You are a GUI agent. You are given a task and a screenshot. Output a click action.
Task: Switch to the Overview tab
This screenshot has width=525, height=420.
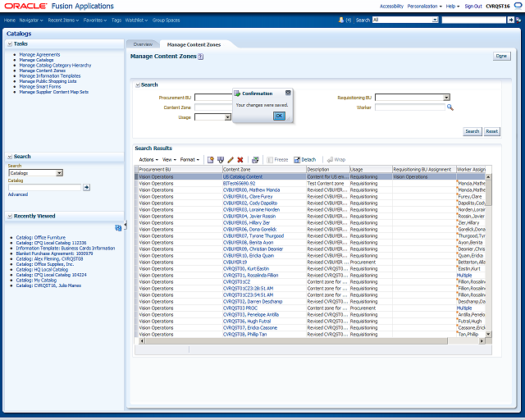[x=143, y=44]
